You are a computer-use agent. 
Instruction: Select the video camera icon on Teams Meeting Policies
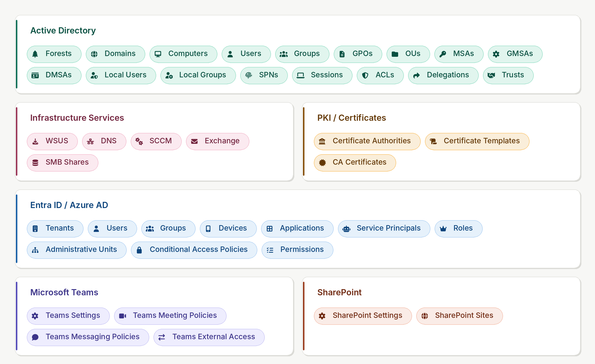[x=123, y=315]
